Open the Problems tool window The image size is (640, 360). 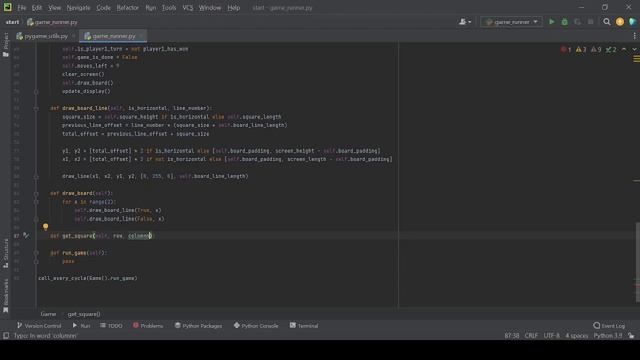[x=148, y=326]
